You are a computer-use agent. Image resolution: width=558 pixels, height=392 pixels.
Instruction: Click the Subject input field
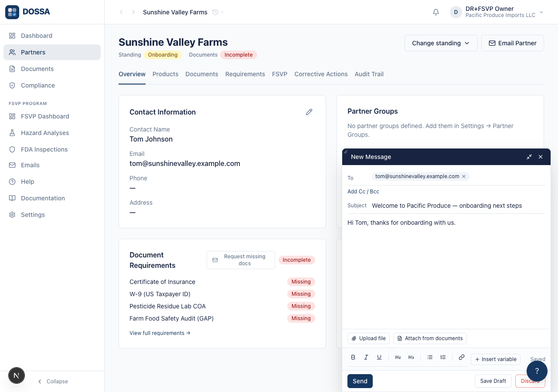pos(458,206)
